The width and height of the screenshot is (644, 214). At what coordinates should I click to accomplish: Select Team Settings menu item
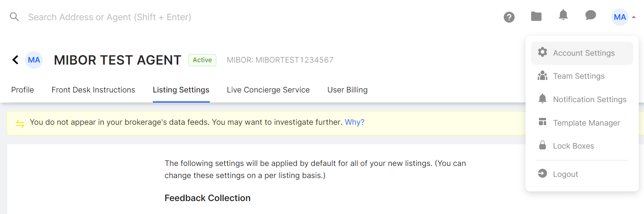click(x=579, y=76)
